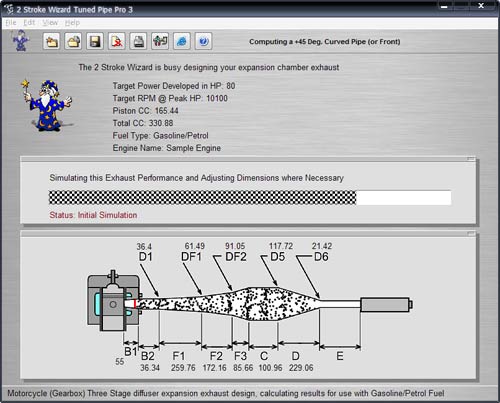Collapse the exhaust diagram panel corner button
Screen dimensions: 500x403
(x=471, y=234)
